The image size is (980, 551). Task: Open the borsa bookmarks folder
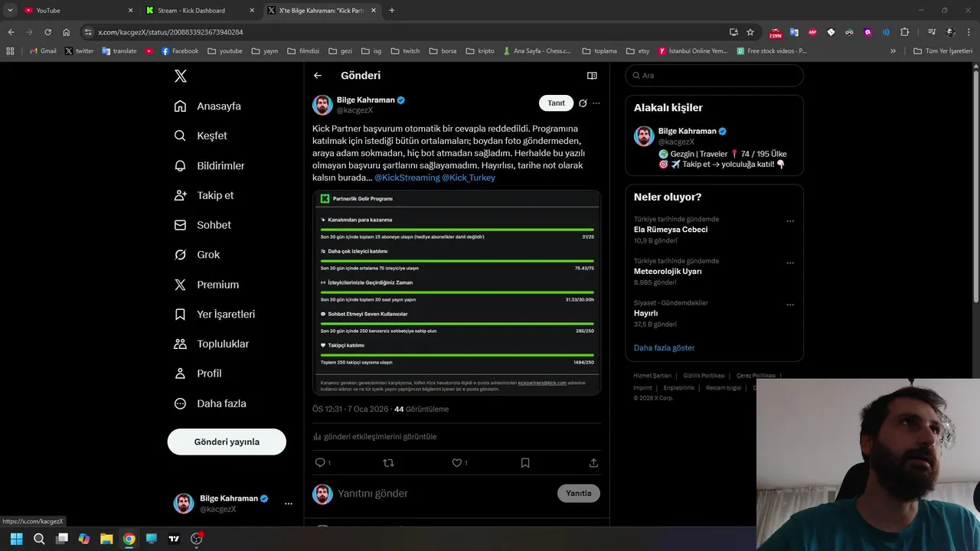click(x=443, y=51)
